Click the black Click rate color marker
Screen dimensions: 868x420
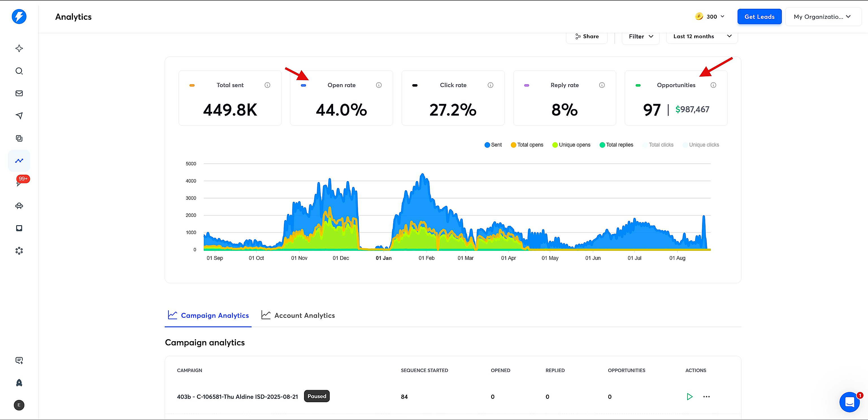[415, 85]
